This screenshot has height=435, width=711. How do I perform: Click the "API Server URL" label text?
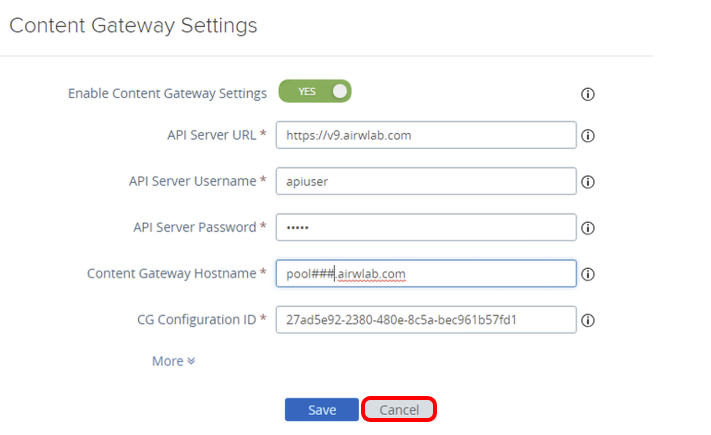tap(211, 135)
